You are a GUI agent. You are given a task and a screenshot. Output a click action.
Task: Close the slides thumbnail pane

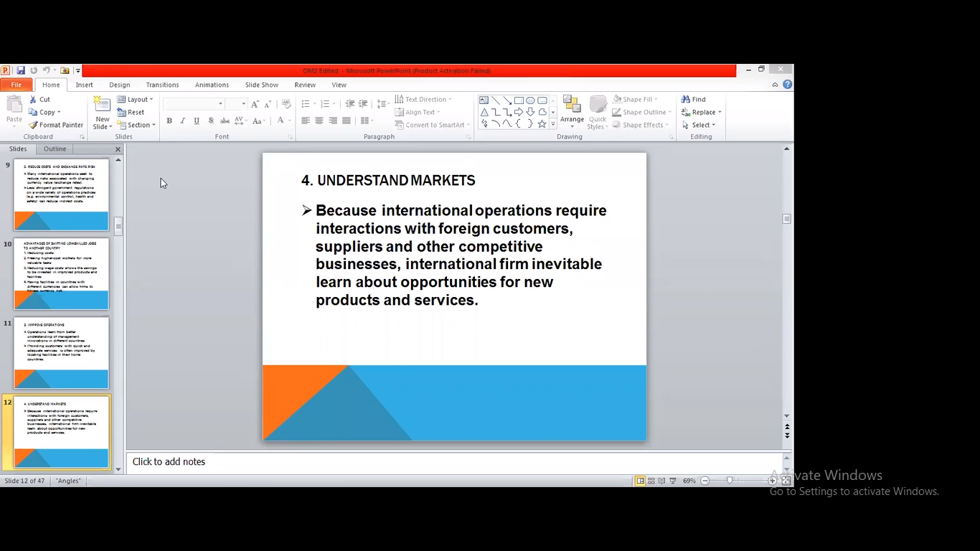tap(118, 149)
